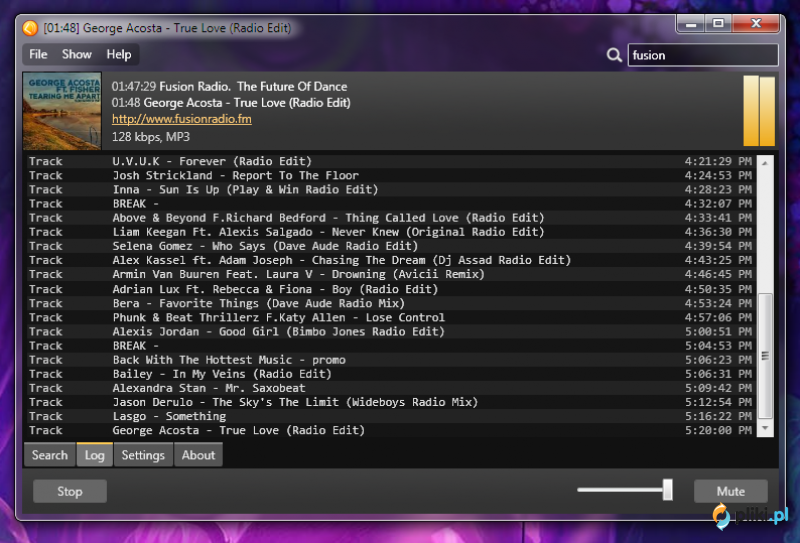Click the search magnifier icon
Image resolution: width=800 pixels, height=543 pixels.
pos(614,55)
